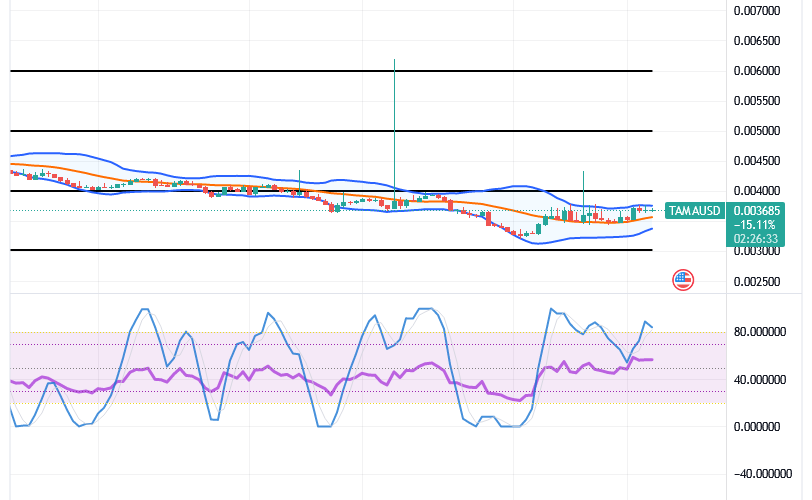Click the 0.002500 price axis label
The height and width of the screenshot is (500, 812).
click(757, 282)
